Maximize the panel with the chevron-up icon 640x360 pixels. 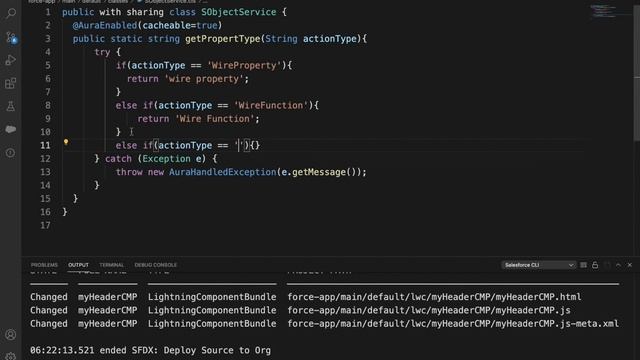(618, 265)
